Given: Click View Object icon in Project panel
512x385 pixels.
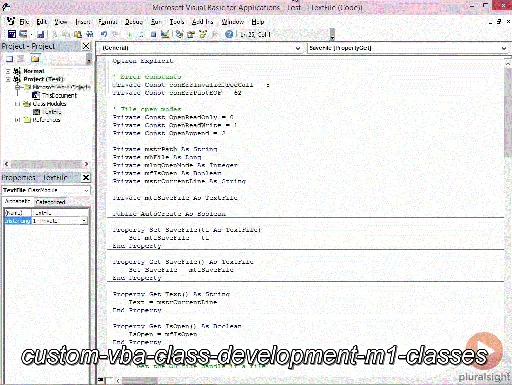Looking at the screenshot, I should point(21,59).
